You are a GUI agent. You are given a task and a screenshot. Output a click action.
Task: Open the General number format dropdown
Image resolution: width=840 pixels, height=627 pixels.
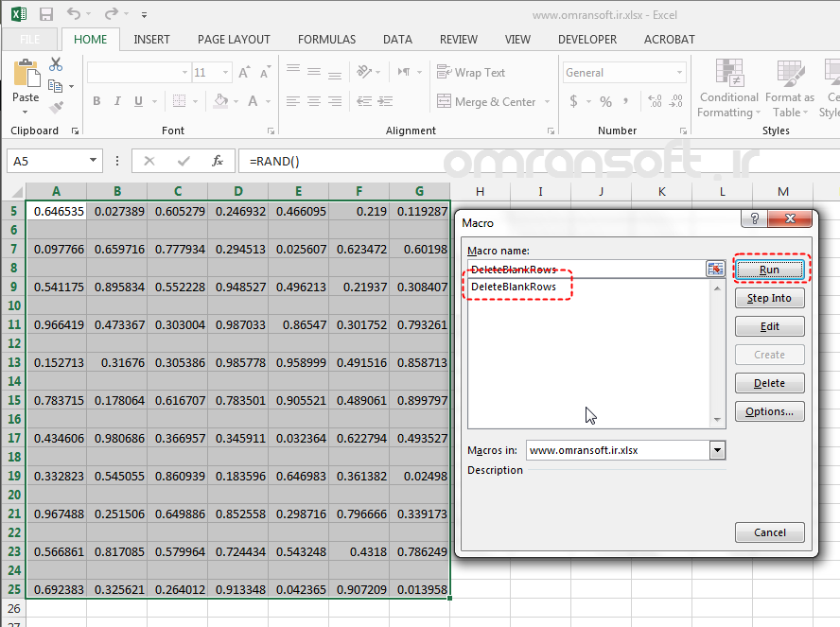[x=679, y=72]
